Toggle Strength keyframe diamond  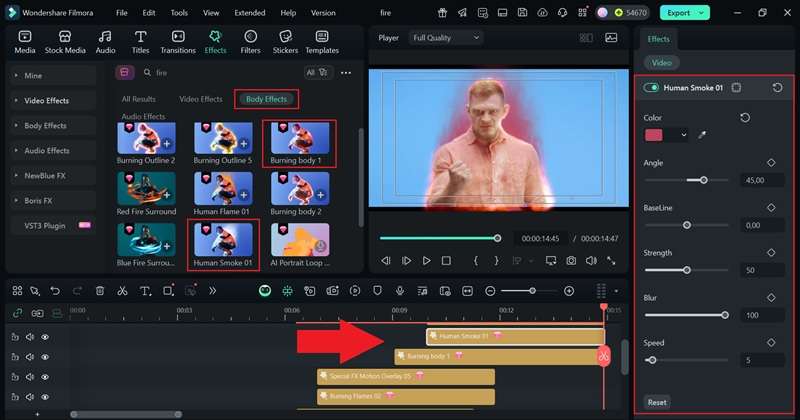(x=771, y=253)
